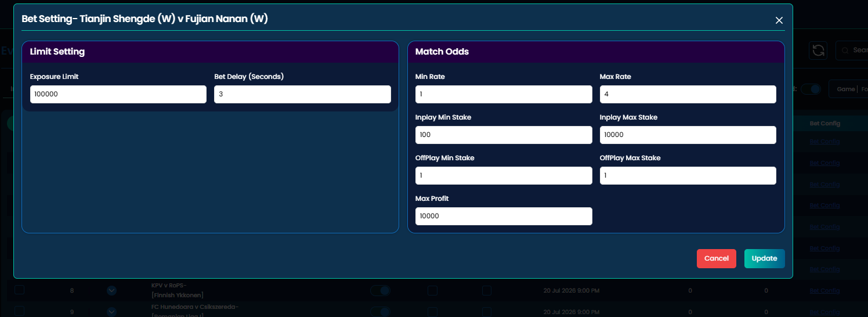Image resolution: width=868 pixels, height=317 pixels.
Task: Expand the FC Hunedoara v Csikszereda row chevron
Action: [x=112, y=312]
